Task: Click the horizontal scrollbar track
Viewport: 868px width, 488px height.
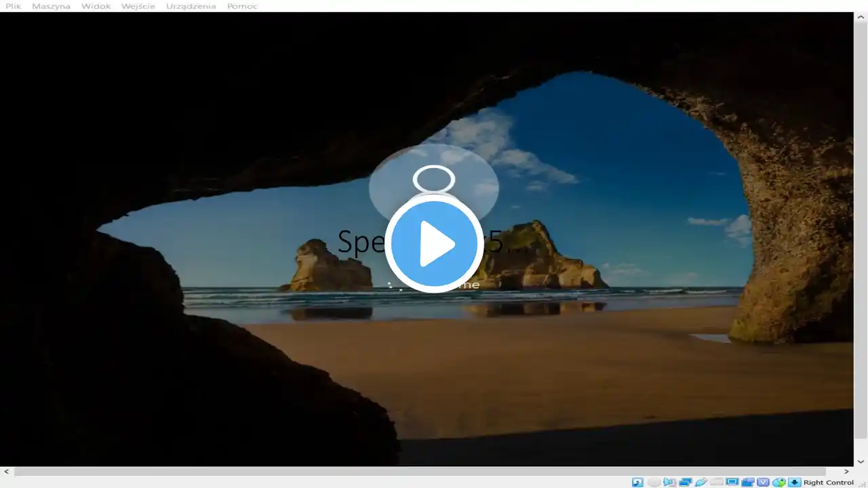Action: coord(426,471)
